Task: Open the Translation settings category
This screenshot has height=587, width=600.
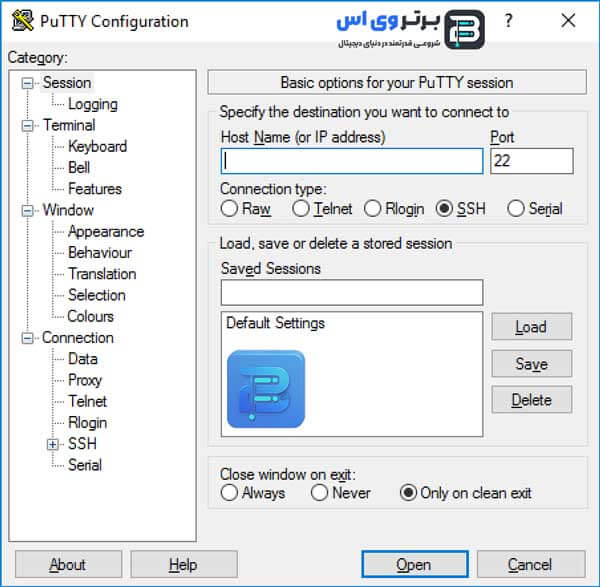Action: [x=102, y=274]
